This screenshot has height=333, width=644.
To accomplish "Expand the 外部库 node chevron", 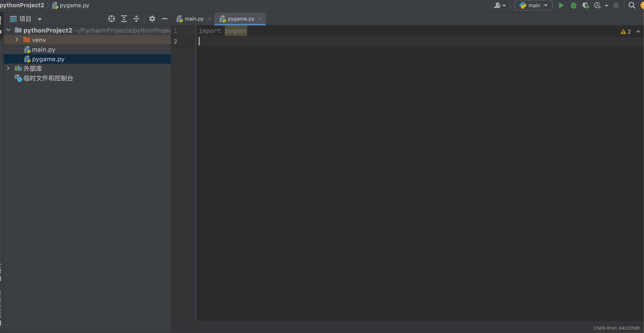I will tap(8, 68).
